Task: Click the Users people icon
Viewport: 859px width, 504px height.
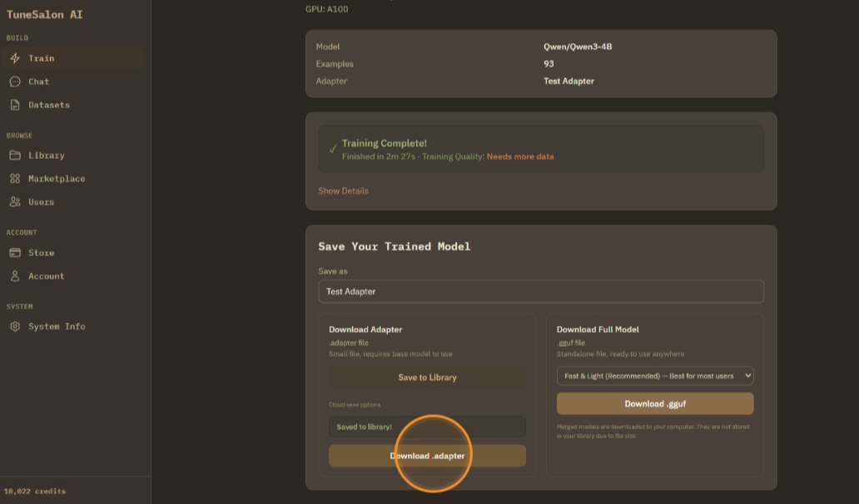Action: (15, 202)
